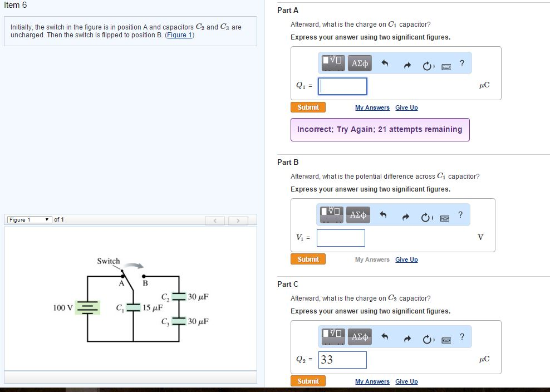Open math templates menu in Part C

pyautogui.click(x=332, y=336)
